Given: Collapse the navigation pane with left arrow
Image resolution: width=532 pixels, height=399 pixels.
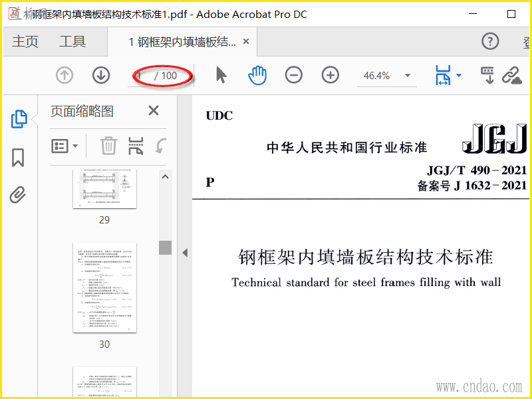Looking at the screenshot, I should (185, 253).
